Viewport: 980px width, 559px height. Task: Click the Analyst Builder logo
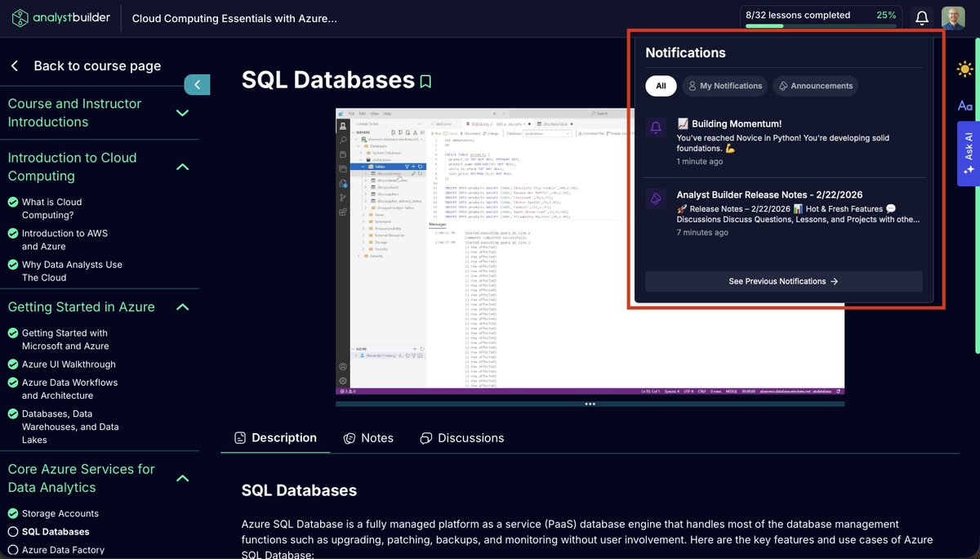pos(61,18)
